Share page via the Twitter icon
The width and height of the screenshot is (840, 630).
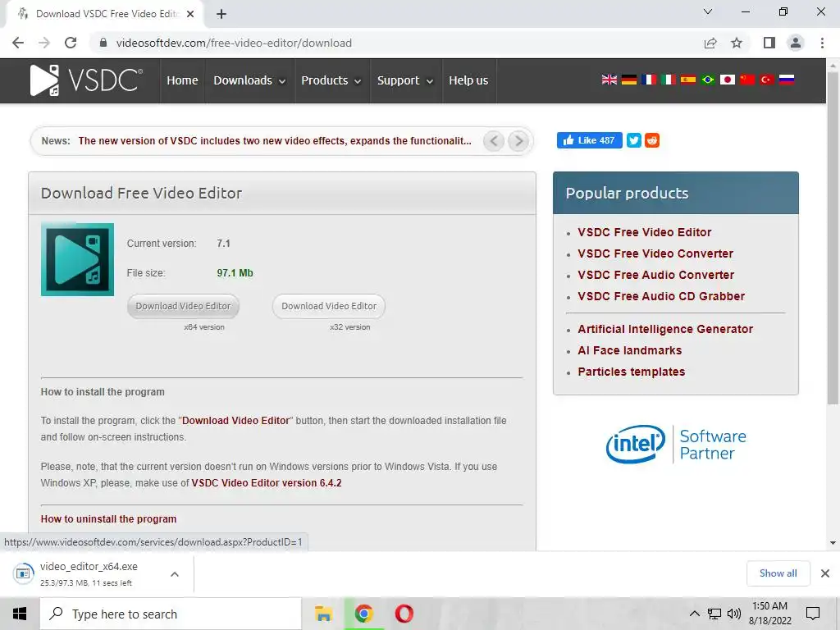(634, 140)
